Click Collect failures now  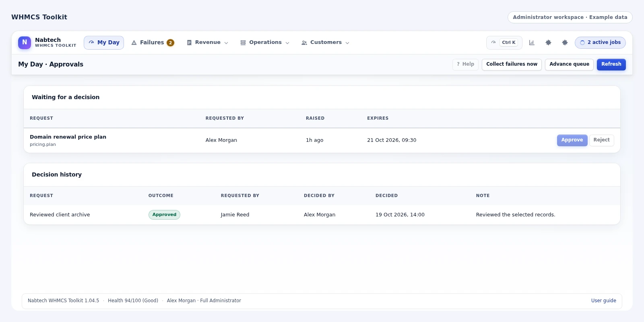512,64
